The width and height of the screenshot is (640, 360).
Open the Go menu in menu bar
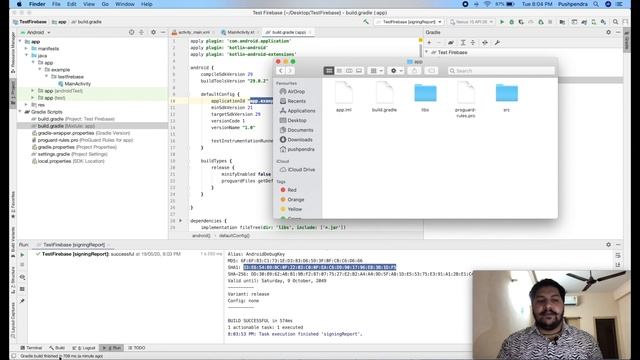(x=105, y=4)
